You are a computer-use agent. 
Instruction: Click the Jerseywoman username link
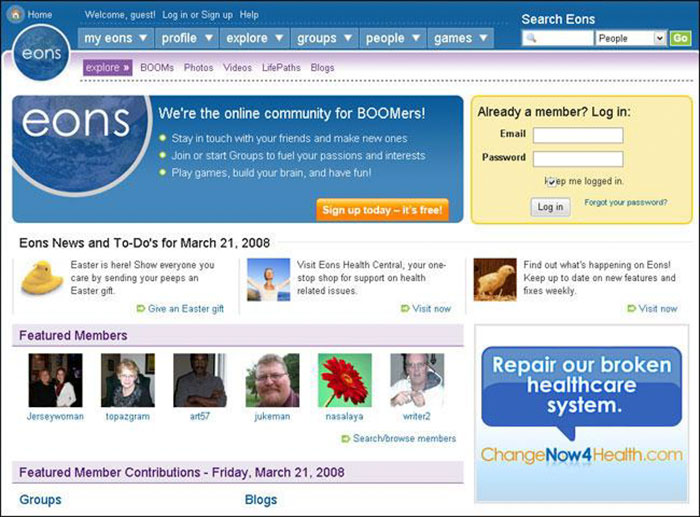click(x=55, y=417)
